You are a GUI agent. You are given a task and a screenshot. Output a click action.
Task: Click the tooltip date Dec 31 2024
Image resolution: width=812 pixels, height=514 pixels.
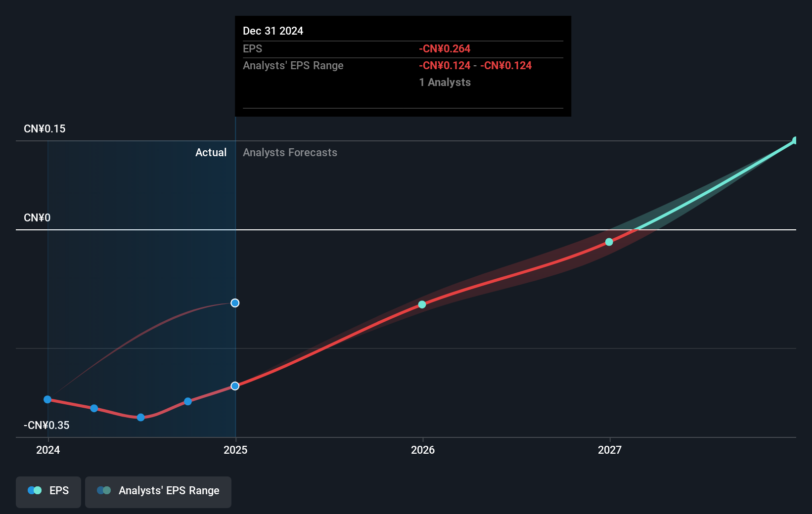tap(273, 31)
